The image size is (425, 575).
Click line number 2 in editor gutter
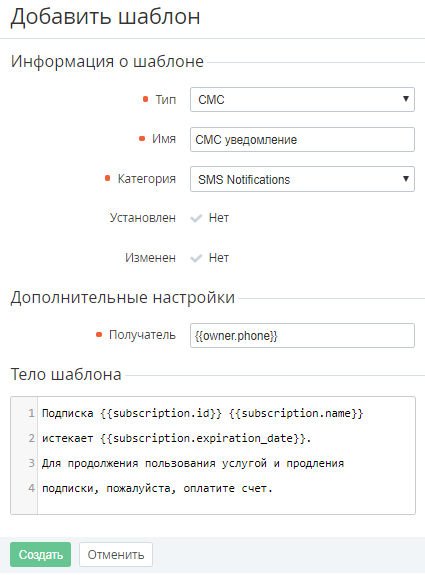coord(32,438)
